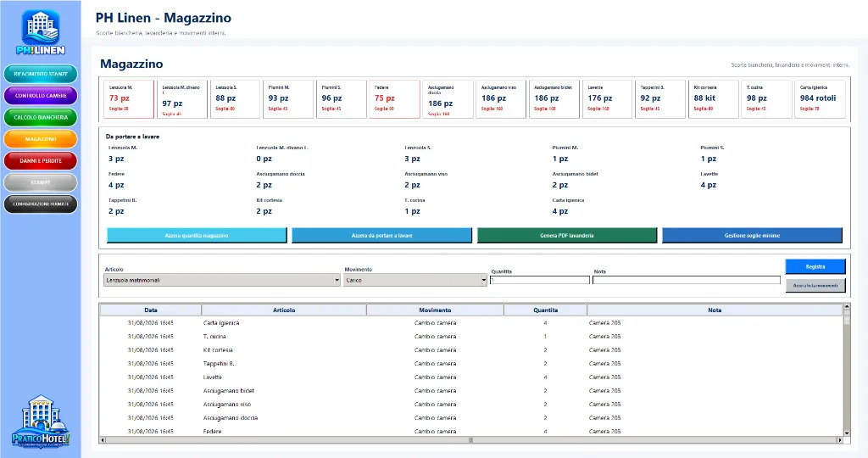Open the Danni e Perdite section
This screenshot has width=868, height=458.
41,160
